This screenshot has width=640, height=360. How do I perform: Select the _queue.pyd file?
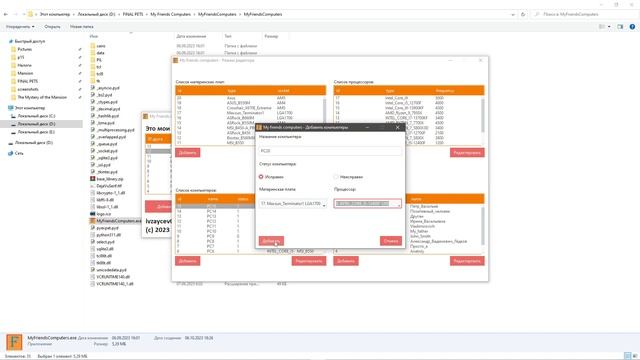pos(107,144)
